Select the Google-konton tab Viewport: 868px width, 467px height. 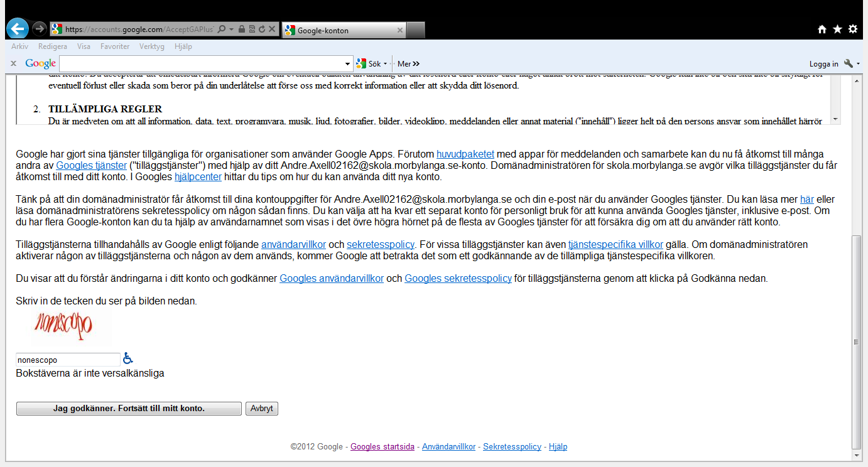pyautogui.click(x=344, y=30)
